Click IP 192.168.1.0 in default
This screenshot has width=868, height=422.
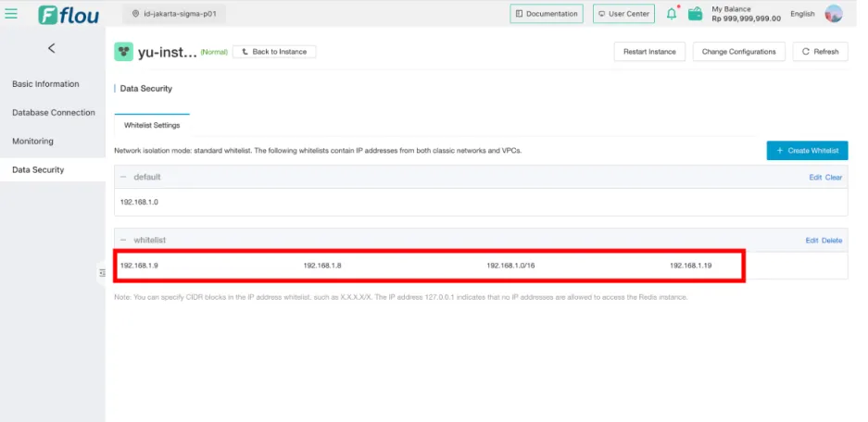pyautogui.click(x=140, y=203)
